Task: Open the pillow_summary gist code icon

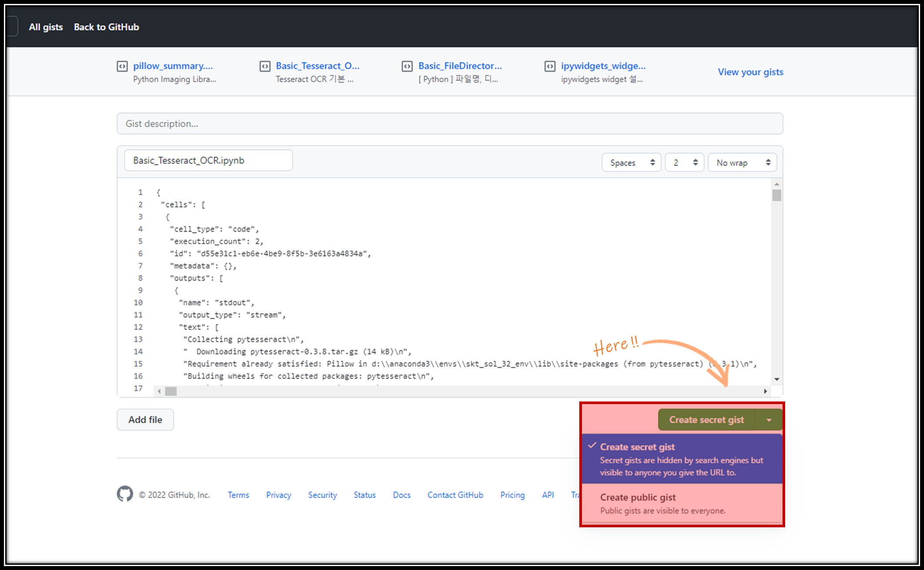Action: (122, 66)
